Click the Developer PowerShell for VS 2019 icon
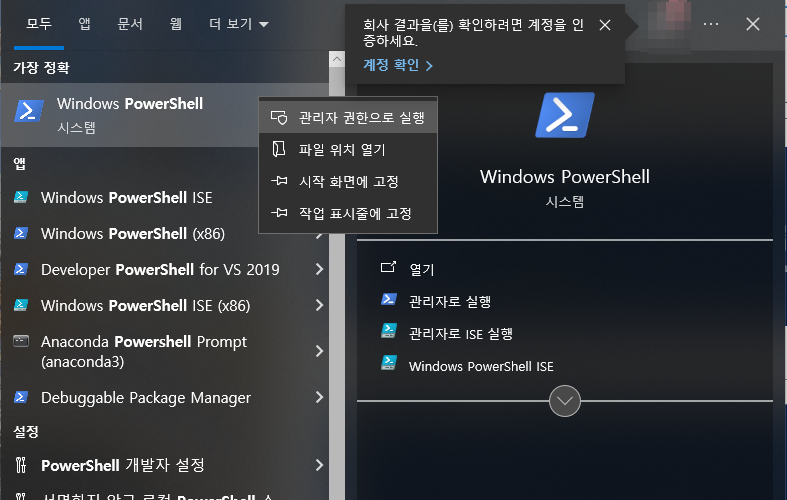The image size is (787, 500). pyautogui.click(x=21, y=269)
